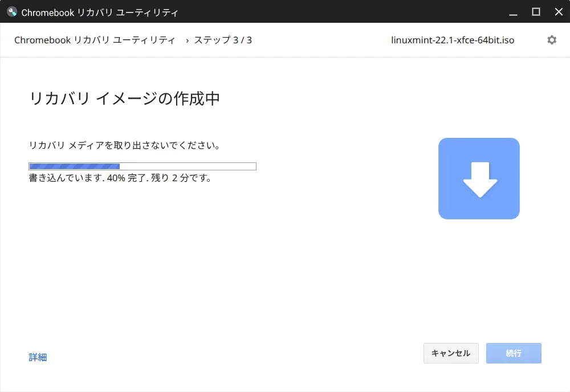Viewport: 570px width, 392px height.
Task: Maximize the recovery utility window
Action: pos(536,12)
